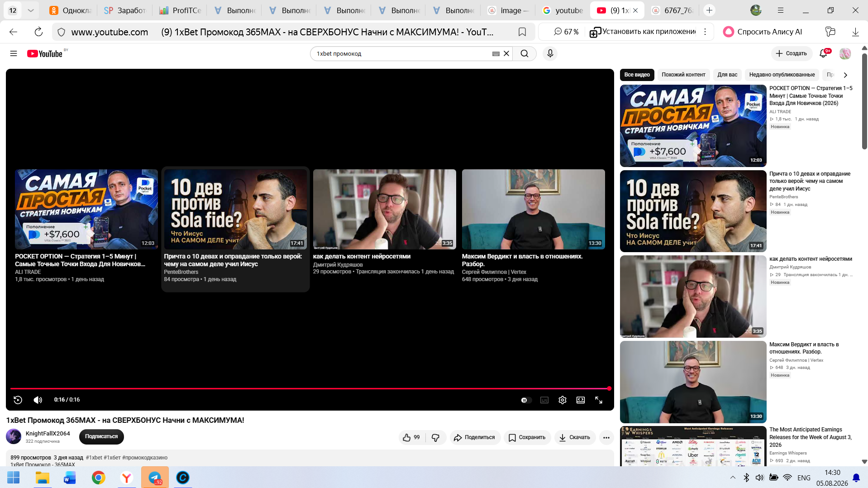Screen dimensions: 868x488
Task: Open end-screen video 'POCKET OPTION' thumbnail
Action: (x=86, y=209)
